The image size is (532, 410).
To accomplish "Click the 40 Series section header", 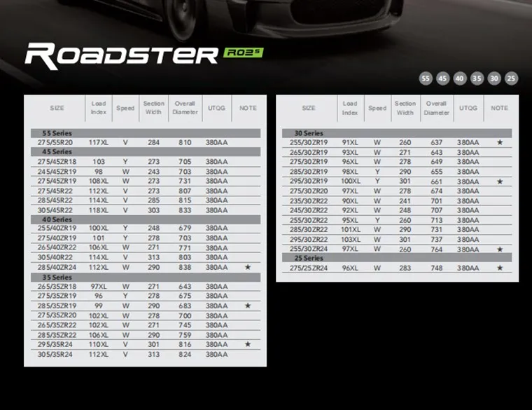I will tap(146, 219).
